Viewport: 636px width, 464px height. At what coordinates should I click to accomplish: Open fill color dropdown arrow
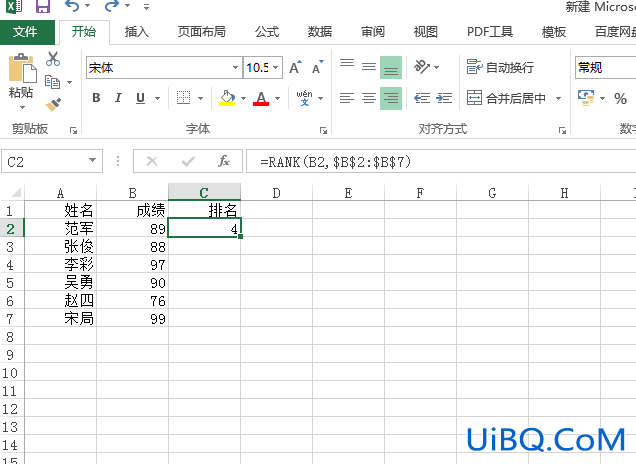[243, 98]
